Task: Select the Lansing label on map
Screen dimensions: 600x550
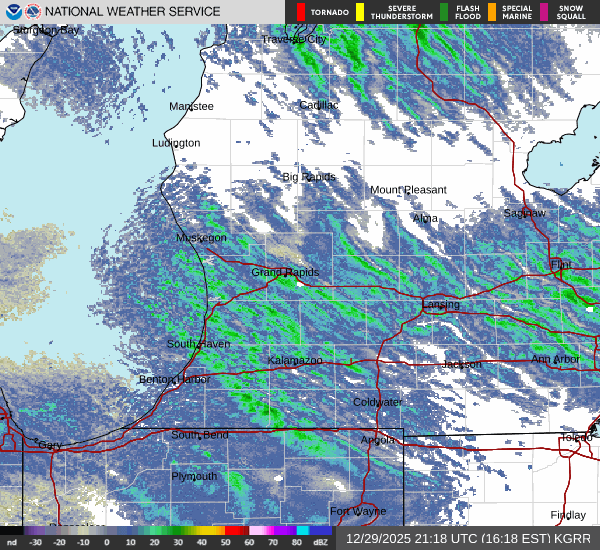Action: (x=440, y=304)
